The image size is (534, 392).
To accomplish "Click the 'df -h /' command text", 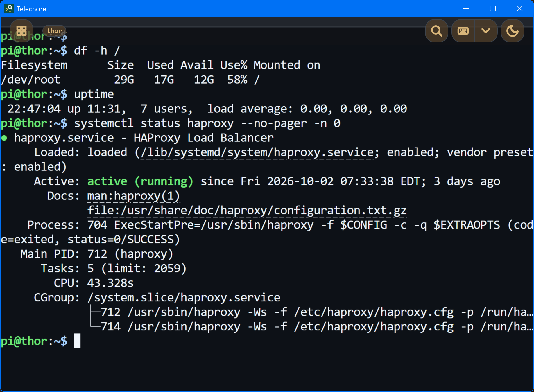I will point(97,51).
